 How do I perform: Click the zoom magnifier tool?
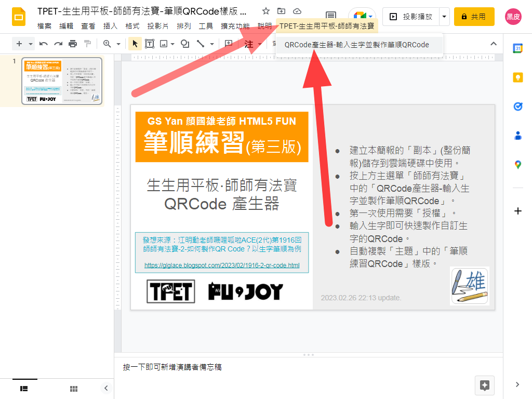click(107, 44)
